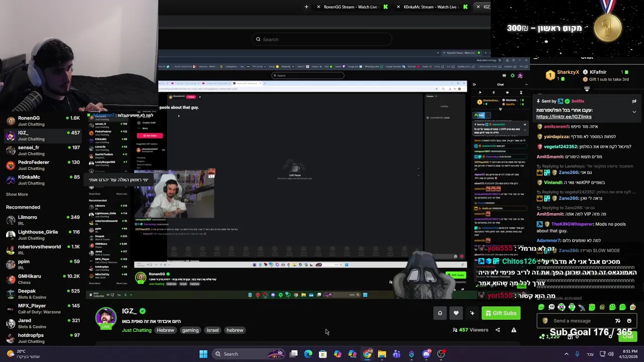Open Google Chrome from the taskbar
The width and height of the screenshot is (644, 362).
coord(367,354)
